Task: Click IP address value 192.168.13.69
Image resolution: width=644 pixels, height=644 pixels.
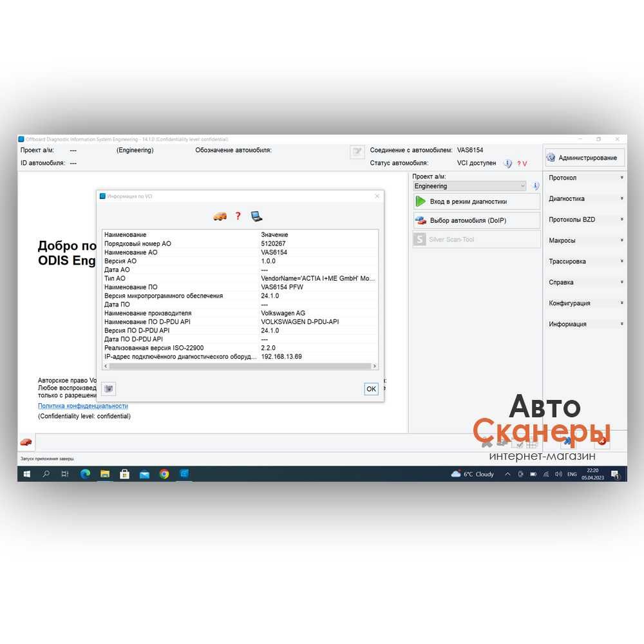Action: point(281,357)
